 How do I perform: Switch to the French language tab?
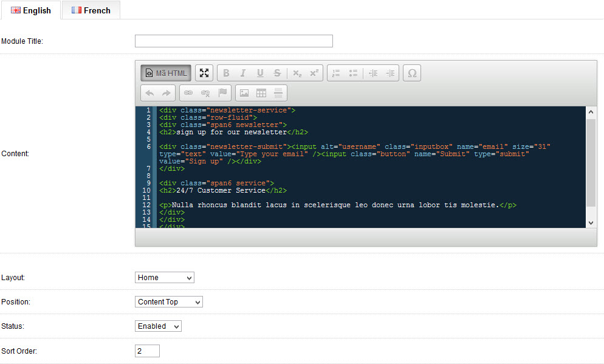pyautogui.click(x=91, y=10)
